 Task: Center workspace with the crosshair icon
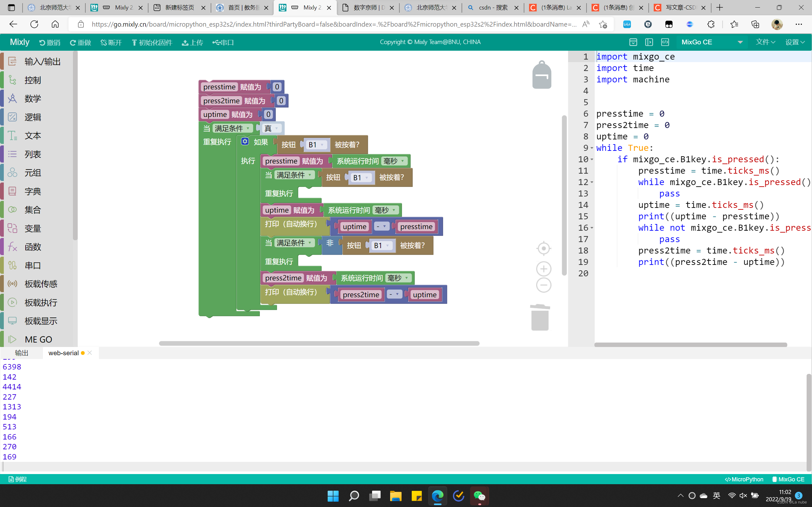pyautogui.click(x=544, y=248)
